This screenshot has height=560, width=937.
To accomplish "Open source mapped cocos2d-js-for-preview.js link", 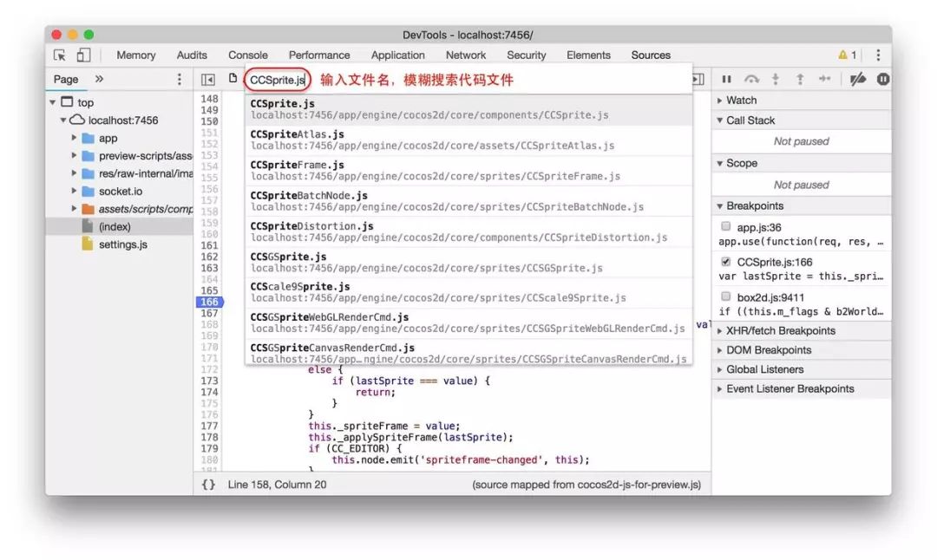I will point(586,485).
